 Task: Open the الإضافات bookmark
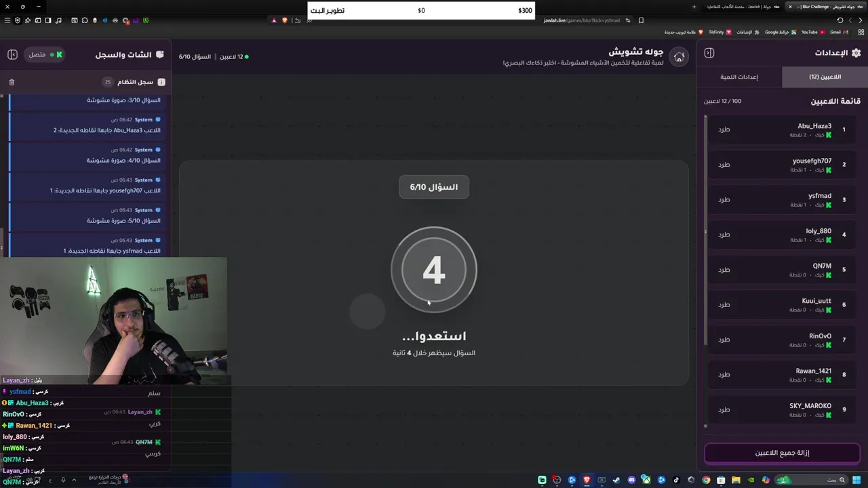tap(748, 32)
